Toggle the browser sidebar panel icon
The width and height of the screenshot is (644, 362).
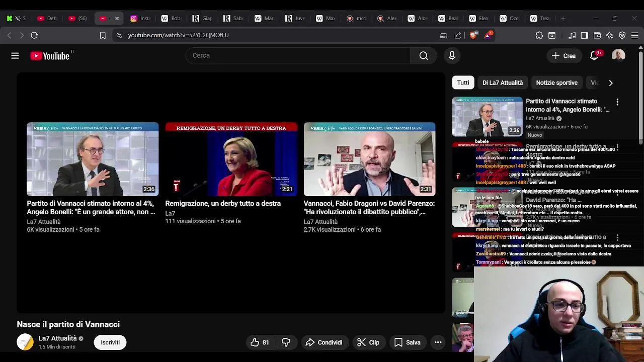[584, 35]
